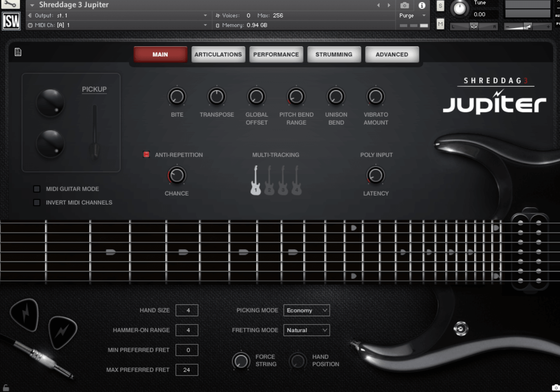Click the instrument info (i) icon

click(x=422, y=5)
